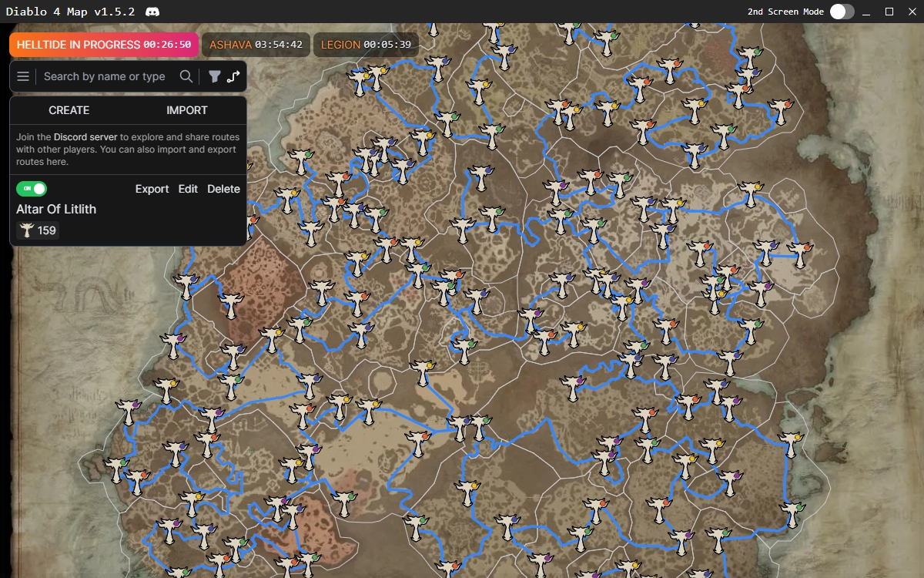Click the 159 altar count badge
The height and width of the screenshot is (578, 924).
pos(38,230)
